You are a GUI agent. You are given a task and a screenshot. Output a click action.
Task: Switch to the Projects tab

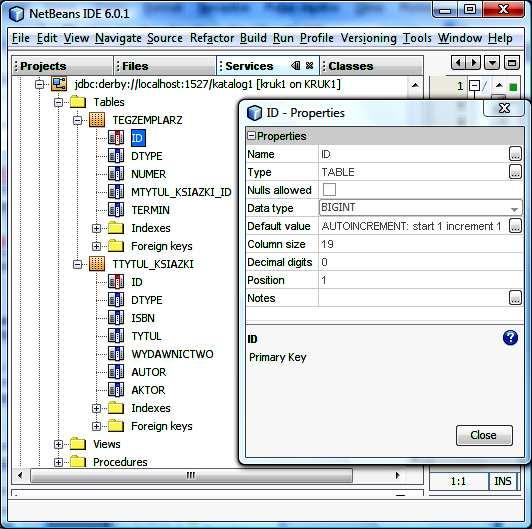point(62,65)
